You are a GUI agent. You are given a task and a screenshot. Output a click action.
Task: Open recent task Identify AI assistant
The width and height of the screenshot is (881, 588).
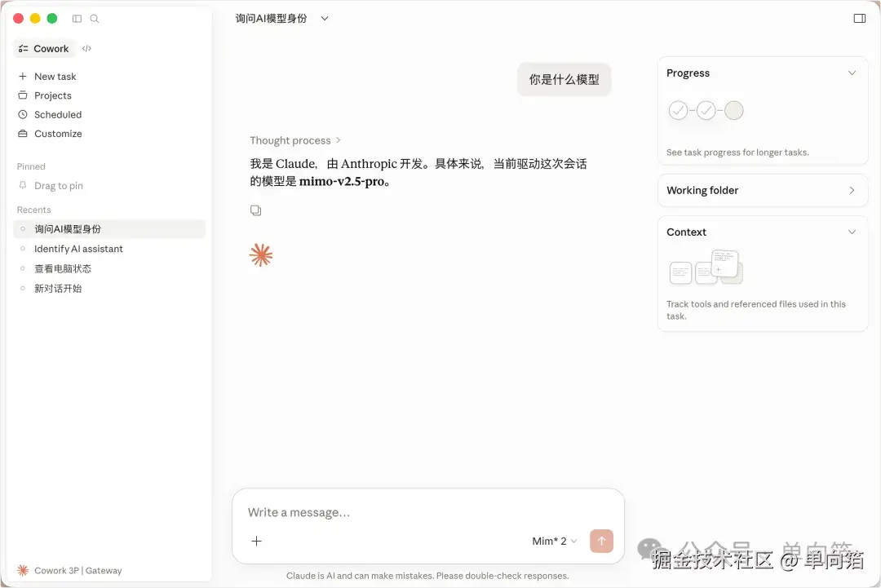tap(109, 249)
